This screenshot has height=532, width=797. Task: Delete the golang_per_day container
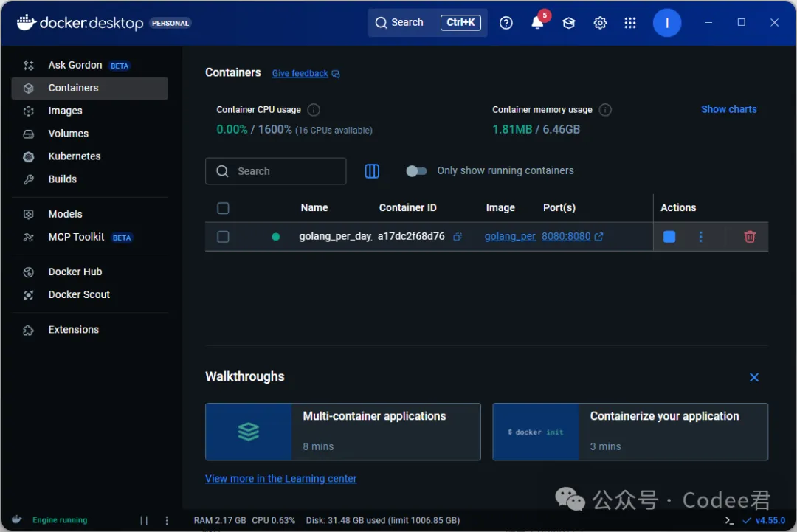click(x=749, y=237)
